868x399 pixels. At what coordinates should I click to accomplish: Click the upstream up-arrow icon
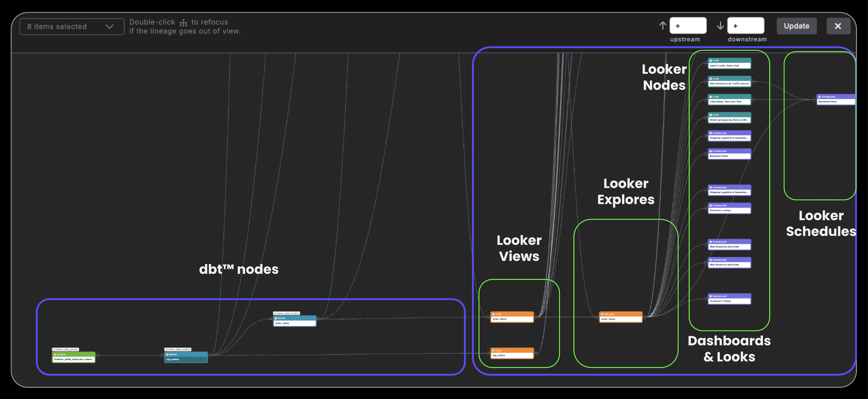click(x=662, y=26)
